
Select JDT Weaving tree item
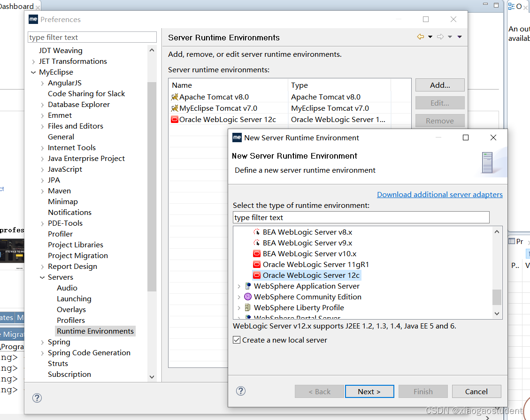point(61,50)
